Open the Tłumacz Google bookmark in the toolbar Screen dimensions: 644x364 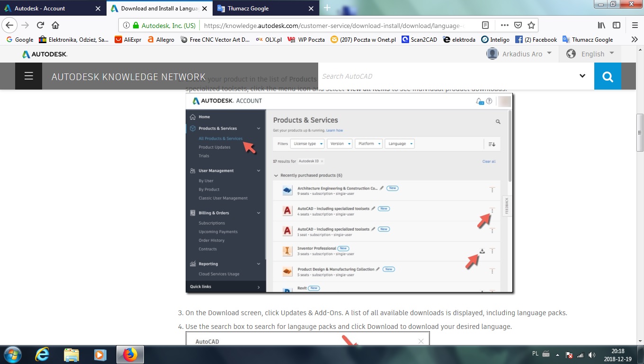(587, 40)
